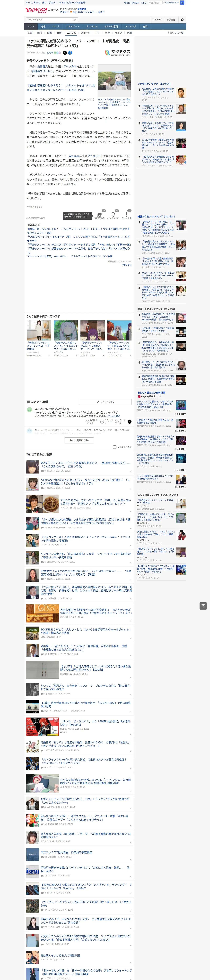The width and height of the screenshot is (210, 980).
Task: Dismiss the GAME Watch recommended article card
Action: click(x=50, y=356)
